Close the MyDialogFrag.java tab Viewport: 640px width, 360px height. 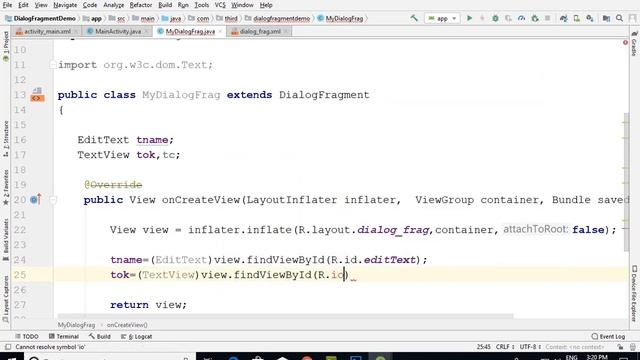(x=220, y=31)
